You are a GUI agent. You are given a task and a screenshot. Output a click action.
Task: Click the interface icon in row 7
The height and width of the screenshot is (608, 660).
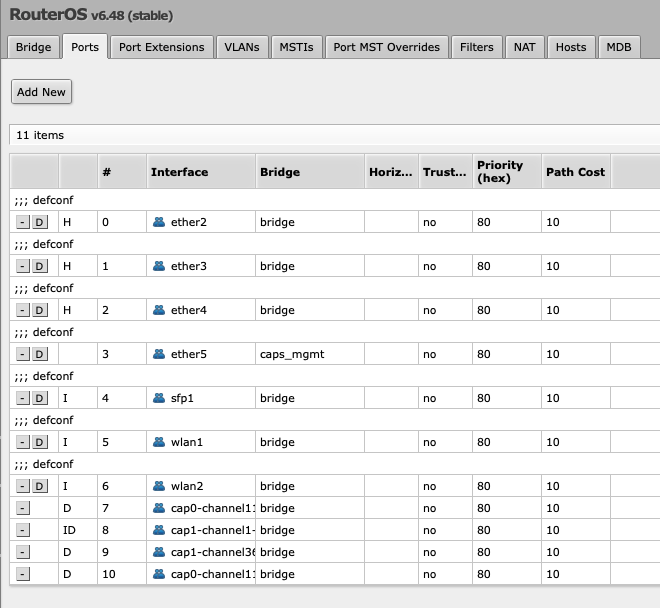tap(159, 508)
